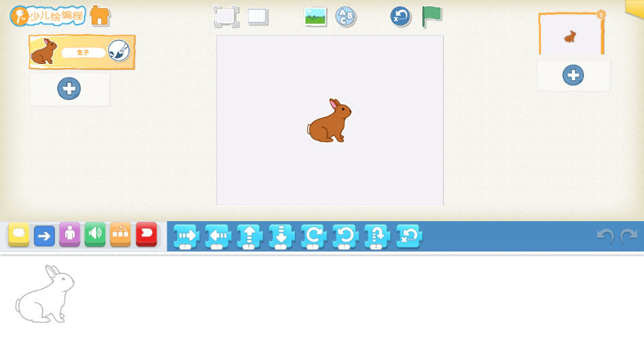Switch to purple looks blocks category
Viewport: 644px width, 362px height.
click(69, 235)
